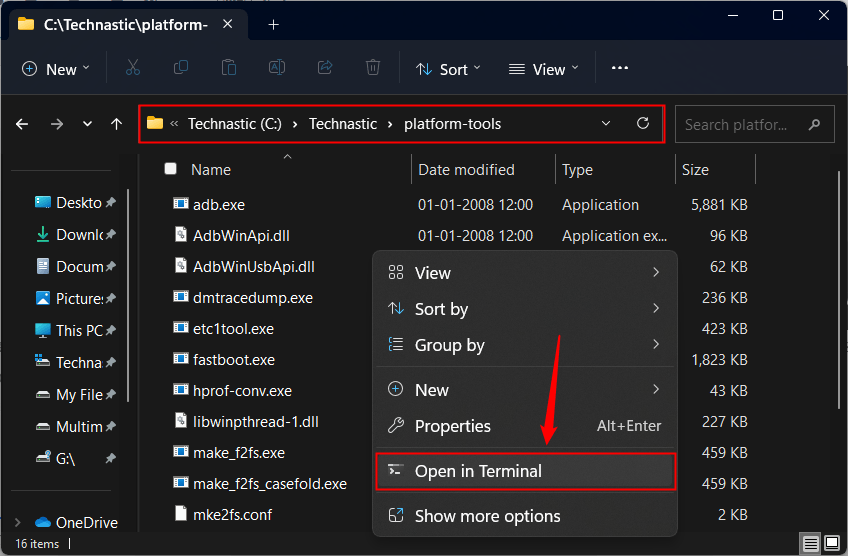Switch to large thumbnails view icon
The height and width of the screenshot is (556, 848).
(x=830, y=544)
